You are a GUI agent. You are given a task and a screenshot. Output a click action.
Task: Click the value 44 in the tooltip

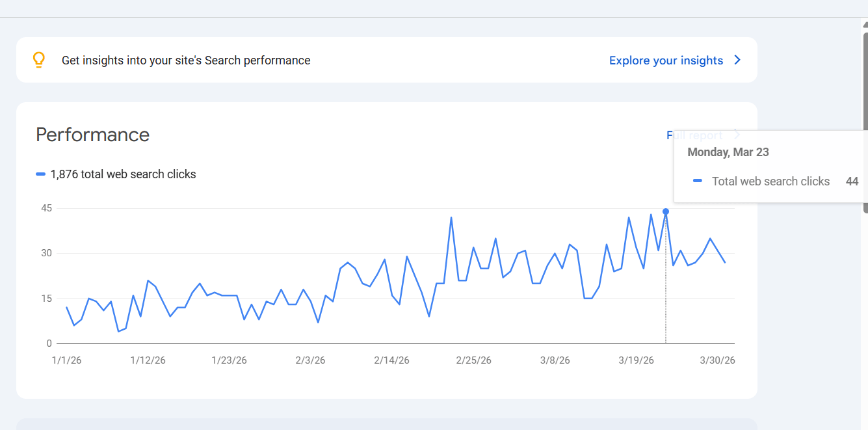852,181
